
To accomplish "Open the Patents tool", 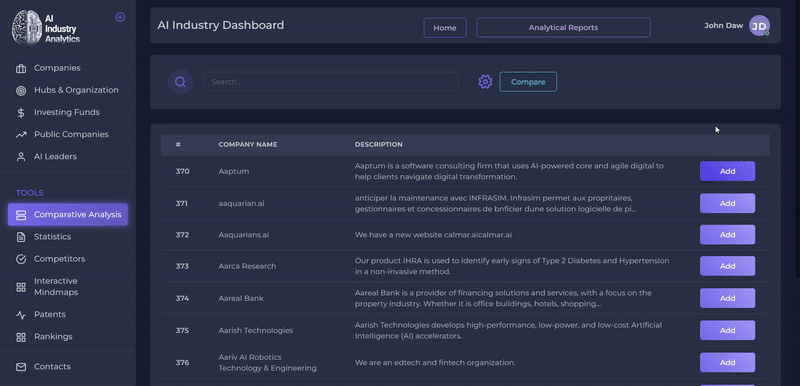I will [x=49, y=314].
